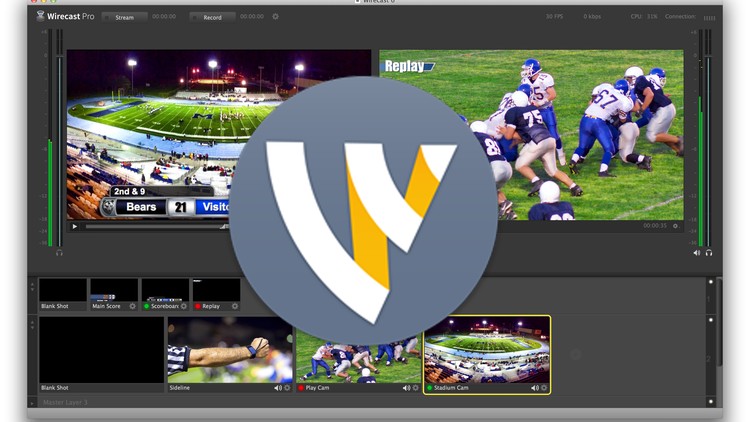
Task: Click the Stream elapsed time 00:00:00
Action: point(164,16)
